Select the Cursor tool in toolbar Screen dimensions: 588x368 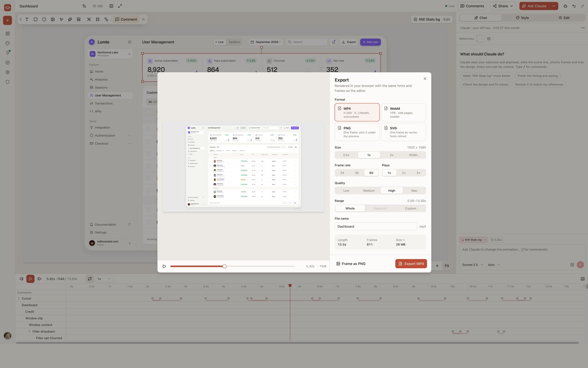coord(61,19)
